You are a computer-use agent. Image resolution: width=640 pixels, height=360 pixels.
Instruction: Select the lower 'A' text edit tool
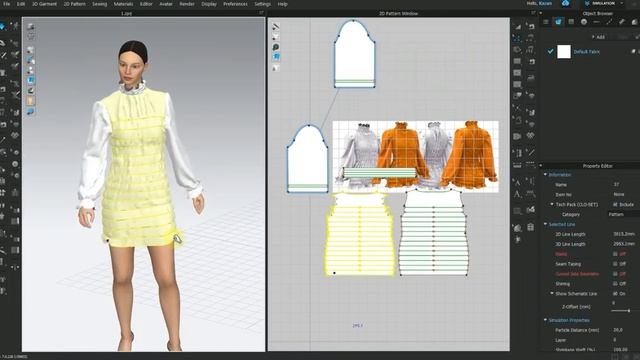coord(517,195)
